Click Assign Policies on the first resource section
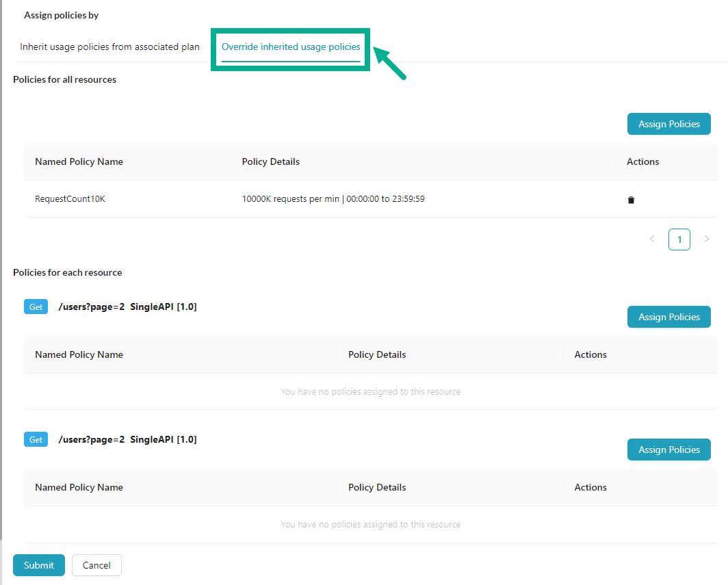This screenshot has width=728, height=585. pyautogui.click(x=668, y=317)
